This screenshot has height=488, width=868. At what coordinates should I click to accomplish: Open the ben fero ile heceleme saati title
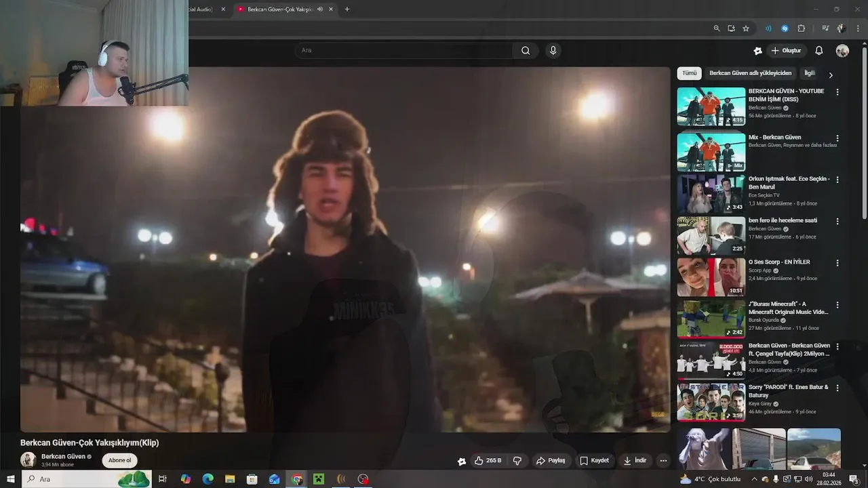(783, 220)
